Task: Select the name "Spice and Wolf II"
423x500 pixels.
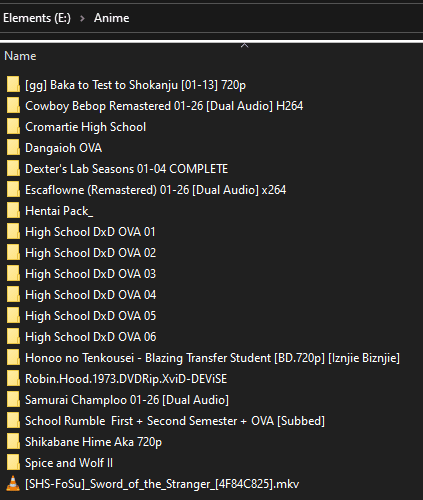Action: click(x=69, y=463)
